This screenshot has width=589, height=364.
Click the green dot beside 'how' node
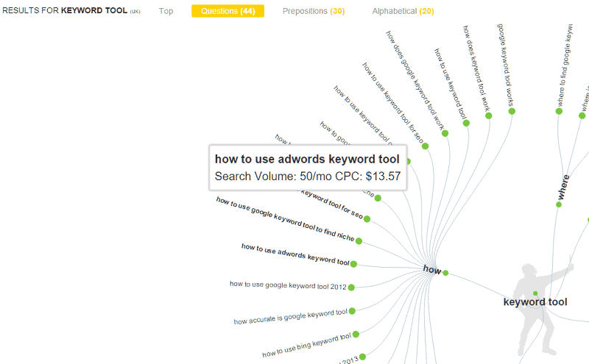[445, 273]
